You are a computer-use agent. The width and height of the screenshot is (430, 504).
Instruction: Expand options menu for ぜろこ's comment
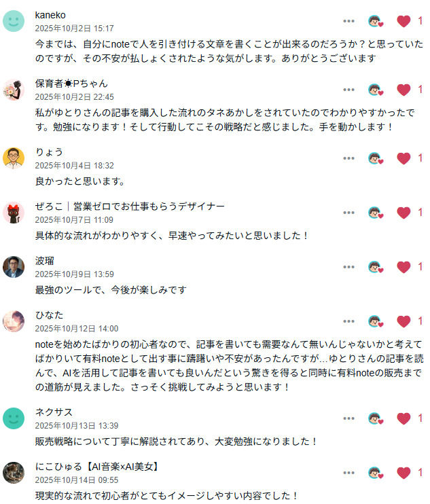pos(349,213)
